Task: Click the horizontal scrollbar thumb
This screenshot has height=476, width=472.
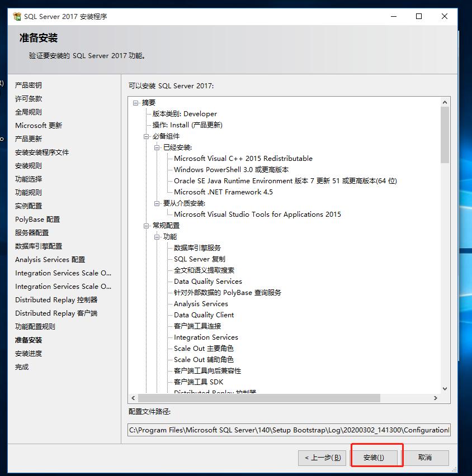Action: [259, 398]
